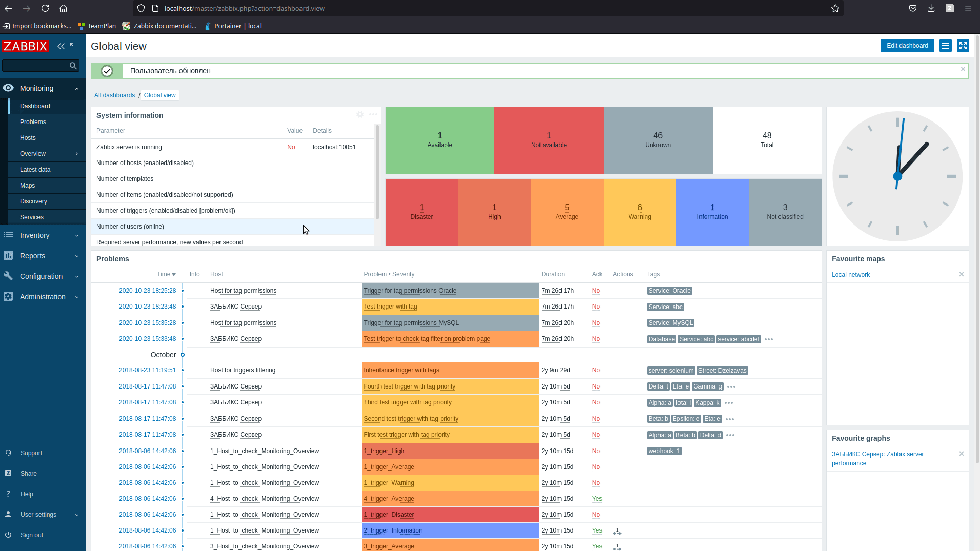980x551 pixels.
Task: Click the Firefox bookmark star icon
Action: [835, 8]
